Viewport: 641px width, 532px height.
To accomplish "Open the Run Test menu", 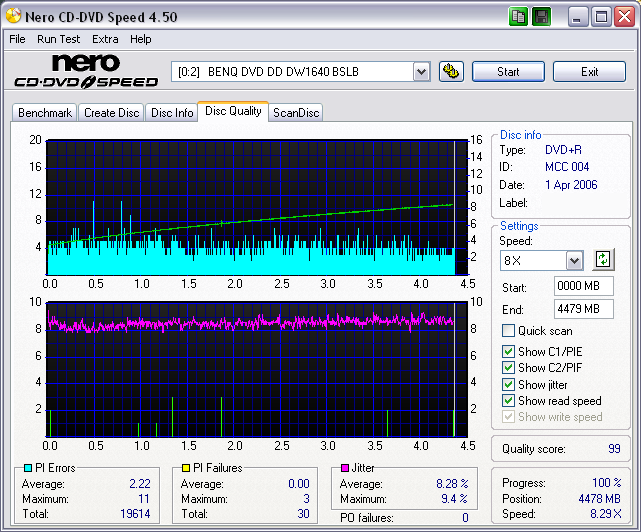I will [x=59, y=39].
